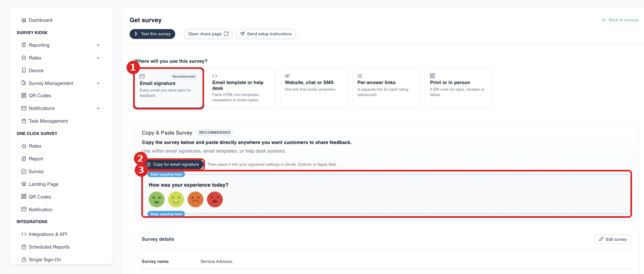This screenshot has width=644, height=274.
Task: Click Test this survey button
Action: point(152,34)
